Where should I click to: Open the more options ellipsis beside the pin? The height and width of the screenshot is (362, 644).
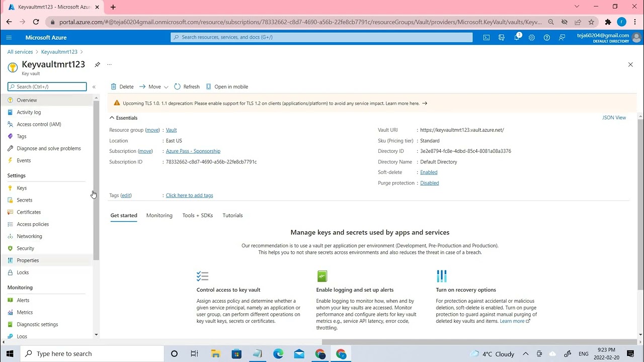109,64
